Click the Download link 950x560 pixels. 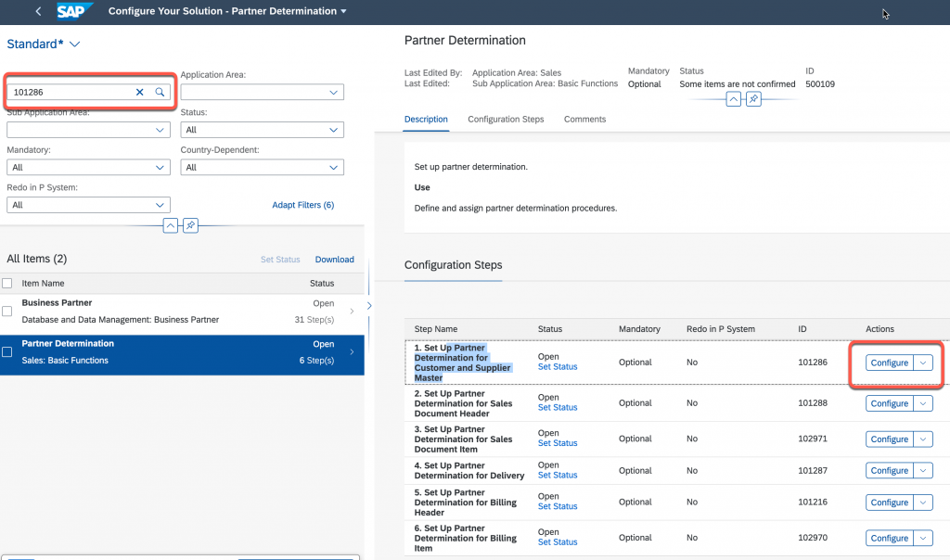[x=334, y=259]
